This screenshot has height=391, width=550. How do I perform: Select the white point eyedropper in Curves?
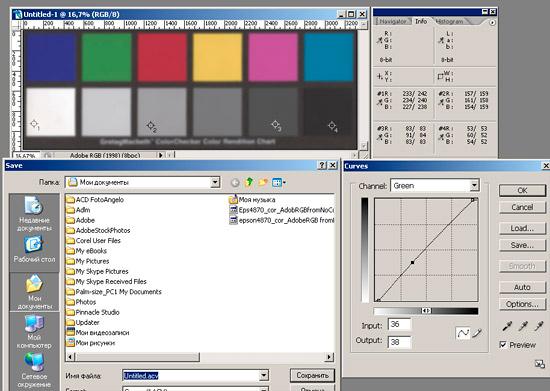tap(539, 327)
